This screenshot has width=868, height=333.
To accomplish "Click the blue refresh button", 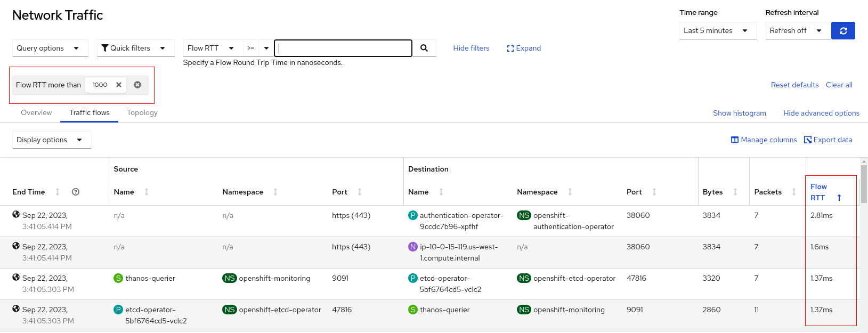I will pyautogui.click(x=843, y=31).
